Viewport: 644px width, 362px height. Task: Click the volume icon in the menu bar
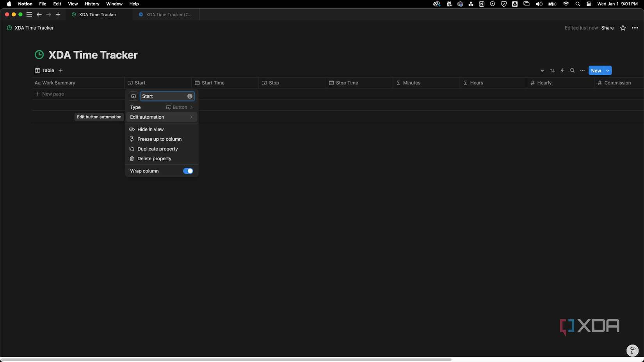click(x=539, y=4)
